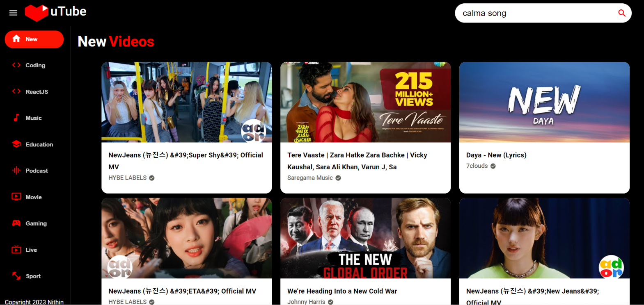Click the ReactJS code-brackets icon
Viewport: 644px width, 305px height.
[x=16, y=91]
